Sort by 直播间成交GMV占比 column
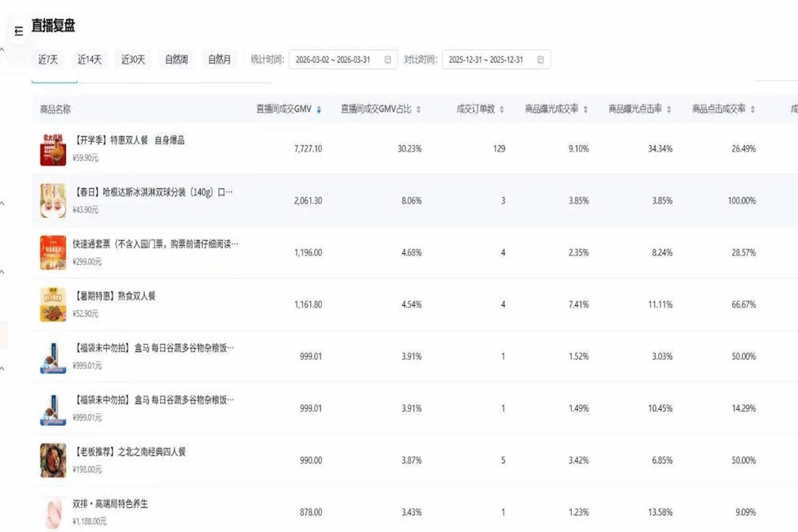 pos(418,109)
